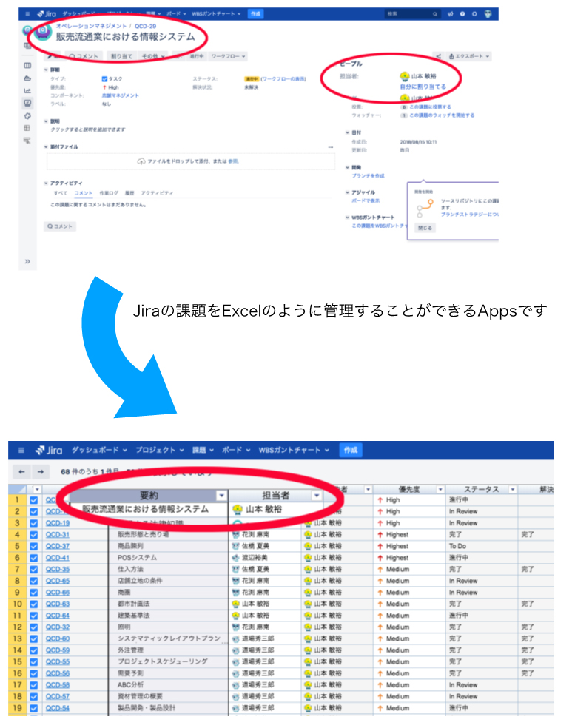This screenshot has height=728, width=572.
Task: Open the settings gear in the top issue view header
Action: click(x=474, y=14)
